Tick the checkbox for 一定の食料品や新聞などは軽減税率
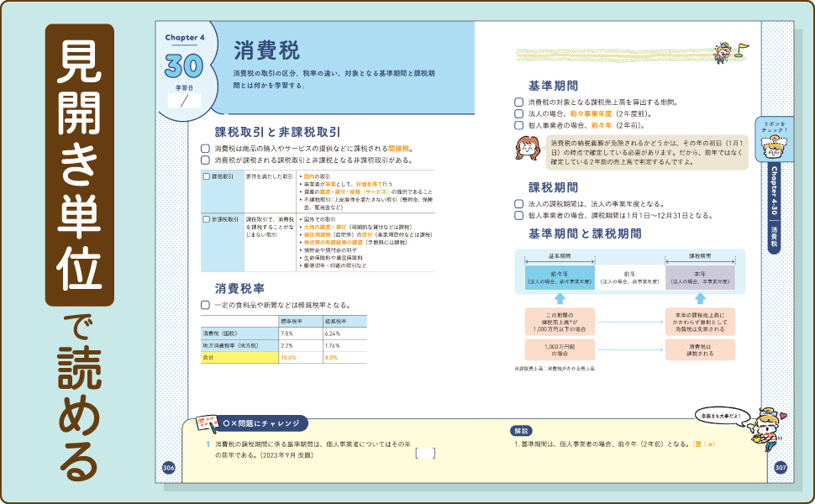 coord(205,305)
